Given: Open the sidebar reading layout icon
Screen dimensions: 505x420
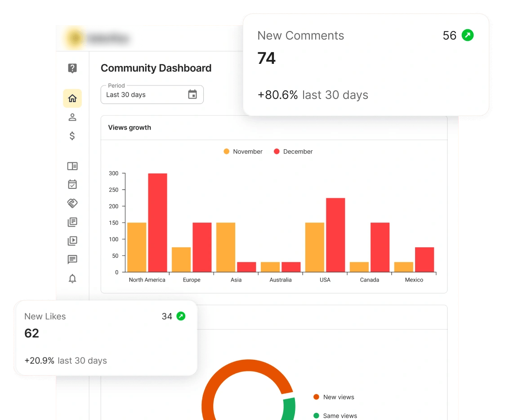Looking at the screenshot, I should coord(72,166).
